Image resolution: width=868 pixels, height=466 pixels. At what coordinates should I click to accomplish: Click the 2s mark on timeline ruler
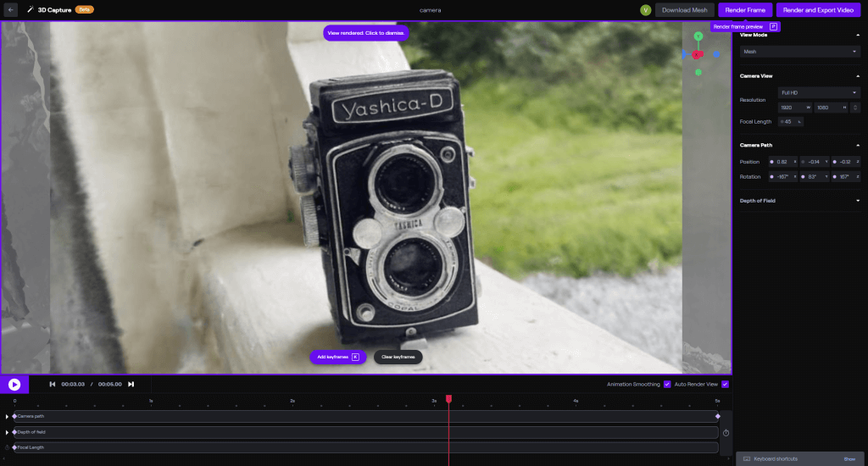point(292,401)
